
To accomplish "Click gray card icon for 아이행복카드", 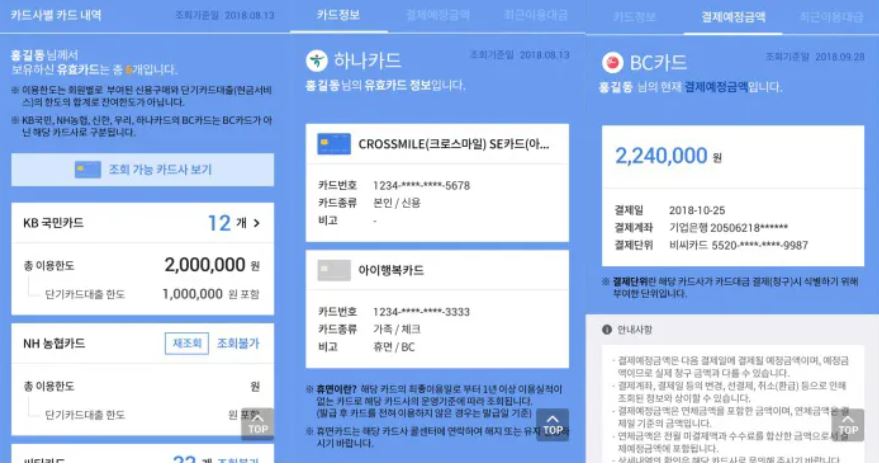I will pos(334,270).
